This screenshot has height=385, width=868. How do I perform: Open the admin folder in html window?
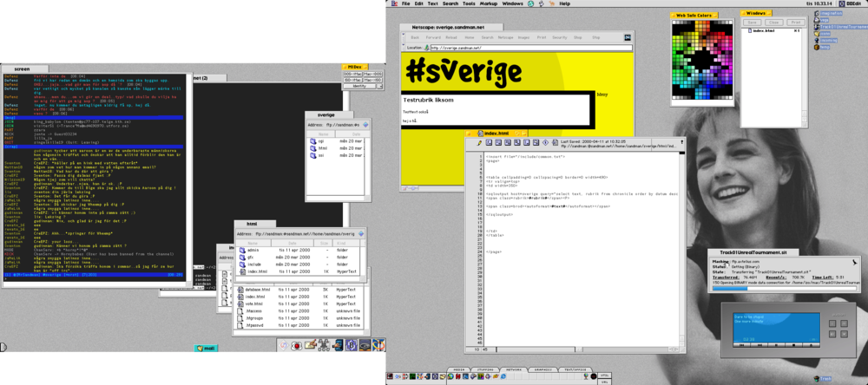click(x=252, y=251)
